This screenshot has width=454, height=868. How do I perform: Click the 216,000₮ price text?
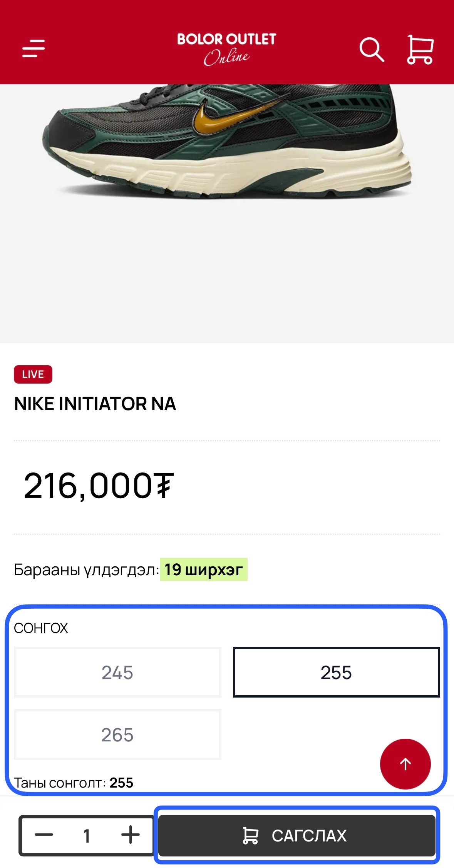pyautogui.click(x=99, y=486)
